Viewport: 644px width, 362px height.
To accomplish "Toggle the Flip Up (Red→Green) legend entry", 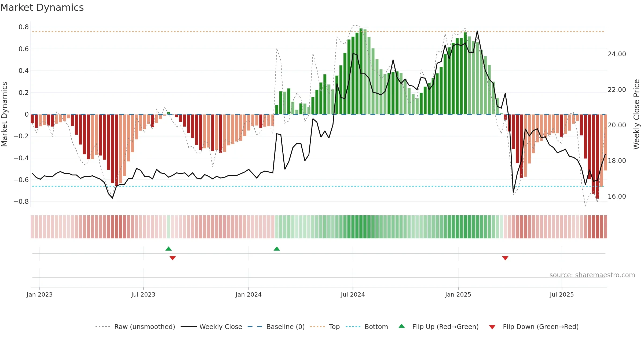I will pos(438,327).
